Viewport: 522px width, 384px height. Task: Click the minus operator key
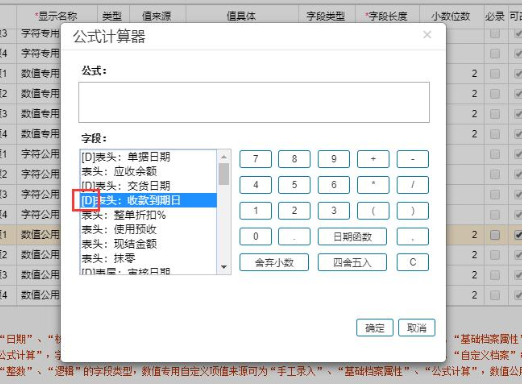(x=413, y=159)
